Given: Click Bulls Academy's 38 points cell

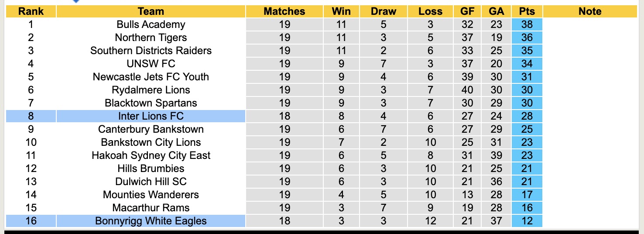Looking at the screenshot, I should 527,24.
